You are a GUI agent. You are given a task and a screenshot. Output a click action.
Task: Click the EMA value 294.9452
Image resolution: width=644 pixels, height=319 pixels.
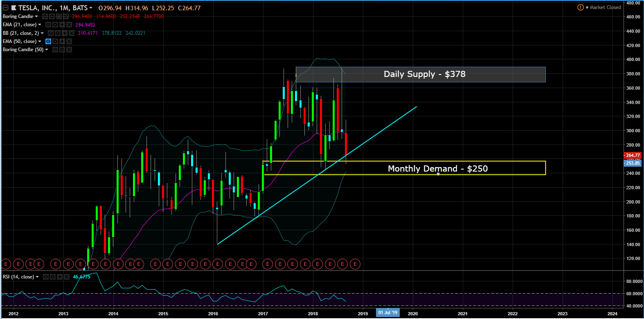pyautogui.click(x=85, y=25)
